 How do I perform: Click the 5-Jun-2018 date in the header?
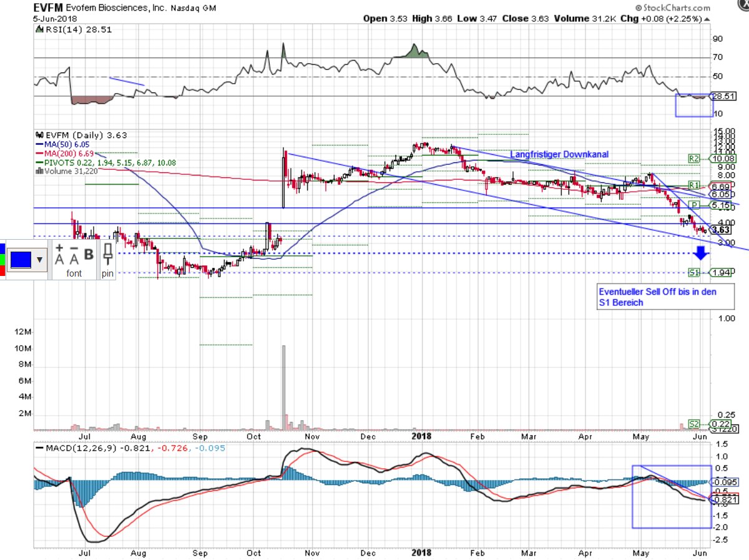[54, 19]
